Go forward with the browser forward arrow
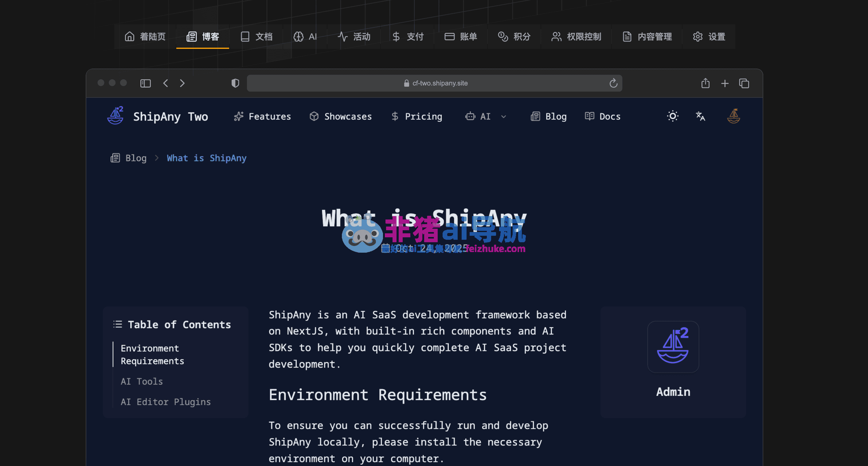This screenshot has height=466, width=868. pyautogui.click(x=182, y=83)
